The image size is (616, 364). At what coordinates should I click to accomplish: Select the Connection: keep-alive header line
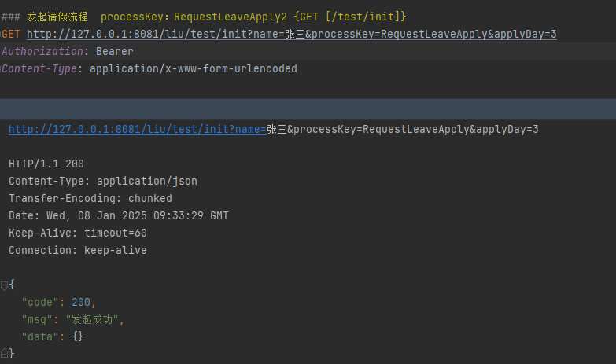pos(78,250)
